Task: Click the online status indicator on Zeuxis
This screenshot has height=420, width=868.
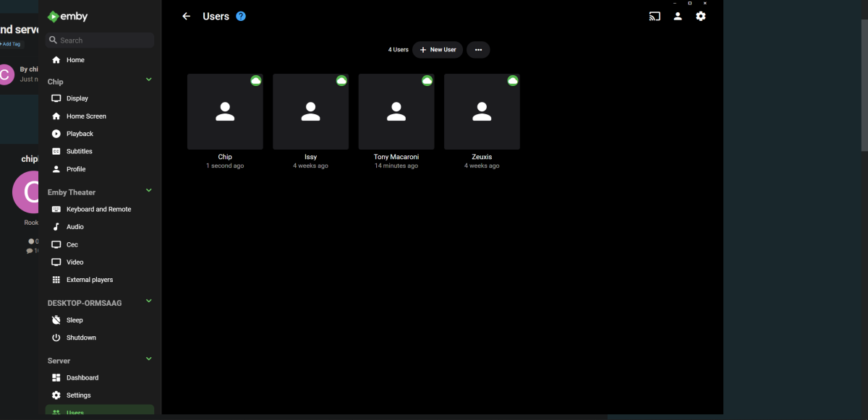Action: [513, 81]
